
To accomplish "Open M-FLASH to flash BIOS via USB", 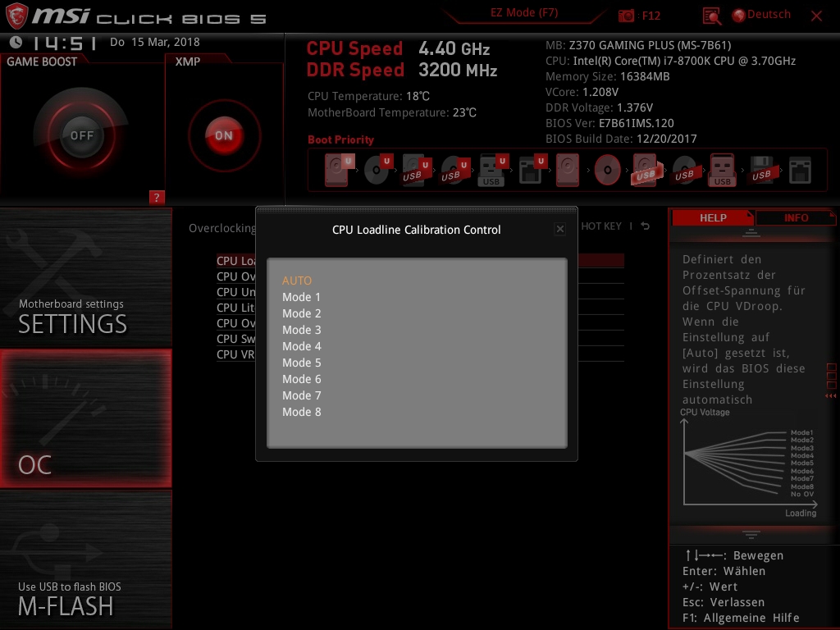I will pos(85,559).
